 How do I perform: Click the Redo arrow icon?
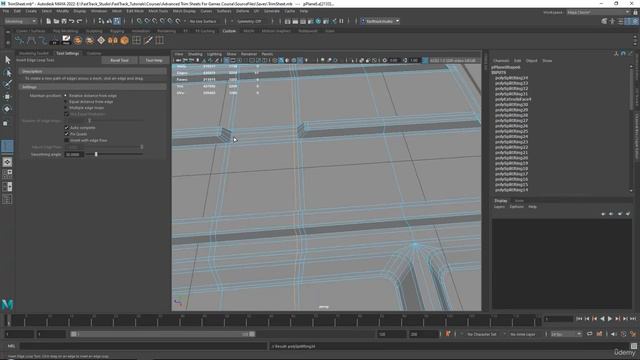tap(80, 21)
